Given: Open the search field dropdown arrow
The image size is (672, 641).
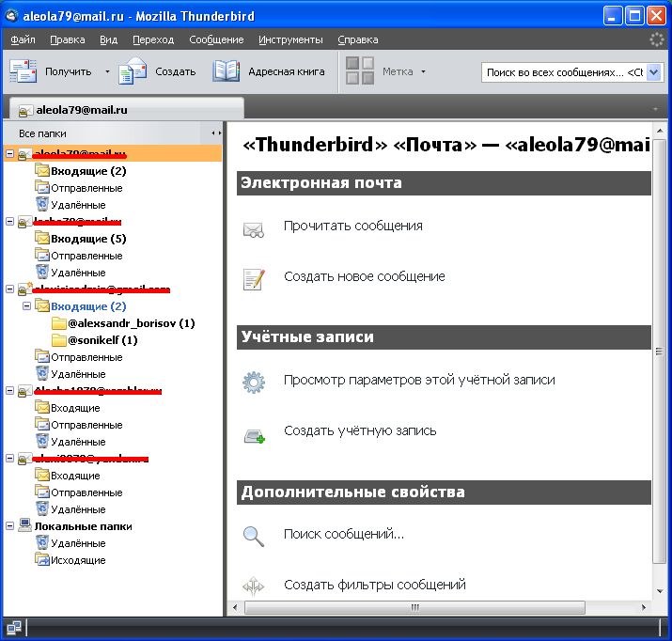Looking at the screenshot, I should click(654, 72).
